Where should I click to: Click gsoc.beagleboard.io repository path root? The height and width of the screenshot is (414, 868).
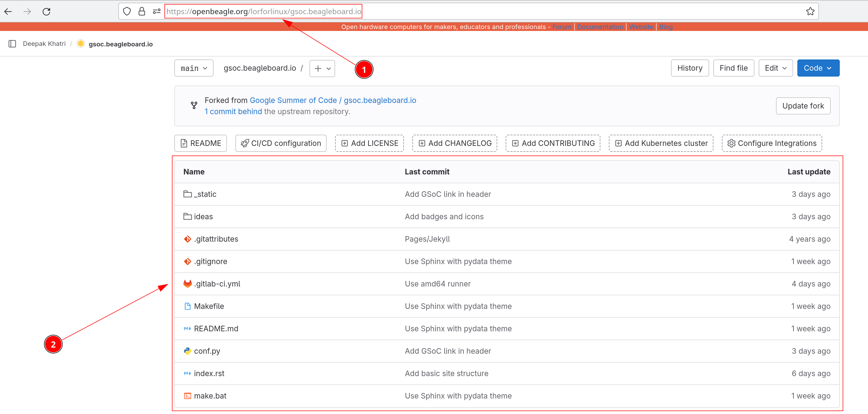point(260,68)
